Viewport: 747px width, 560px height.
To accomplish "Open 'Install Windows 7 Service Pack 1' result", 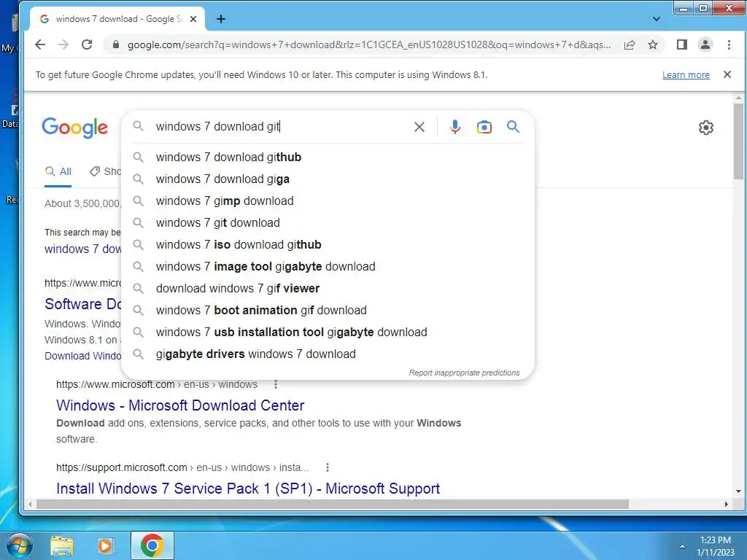I will tap(248, 489).
